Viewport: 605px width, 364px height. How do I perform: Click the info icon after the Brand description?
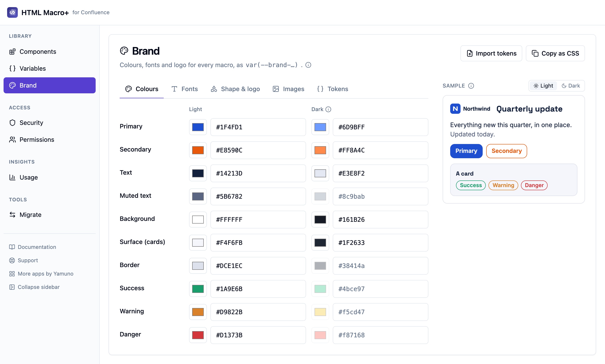point(308,65)
